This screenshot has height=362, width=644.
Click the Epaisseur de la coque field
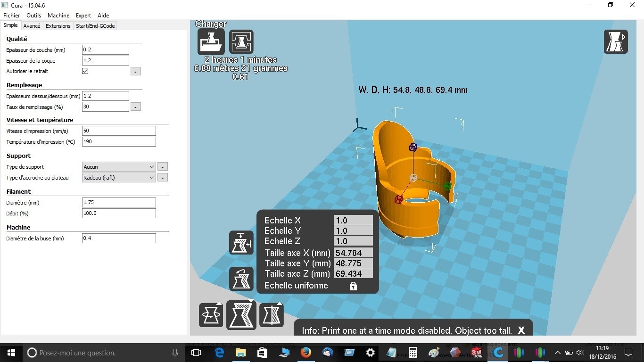point(106,61)
